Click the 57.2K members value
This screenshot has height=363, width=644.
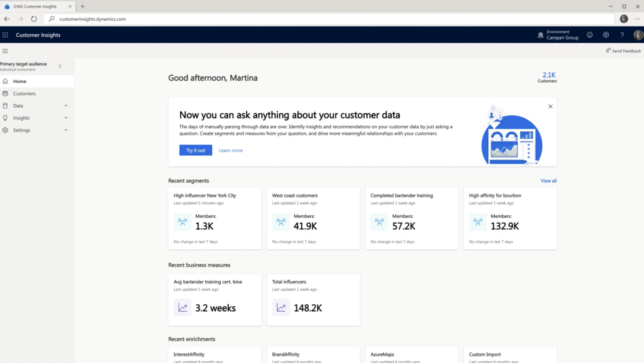coord(404,226)
